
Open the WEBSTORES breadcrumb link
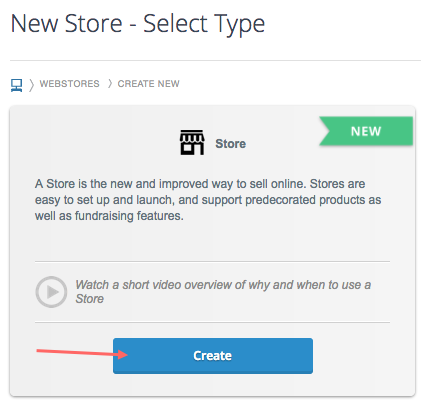[69, 84]
